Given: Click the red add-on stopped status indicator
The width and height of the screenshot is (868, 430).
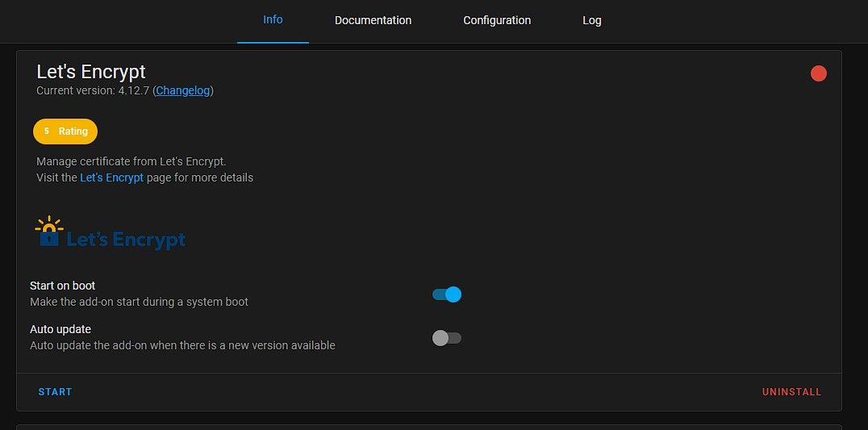Looking at the screenshot, I should click(x=819, y=73).
